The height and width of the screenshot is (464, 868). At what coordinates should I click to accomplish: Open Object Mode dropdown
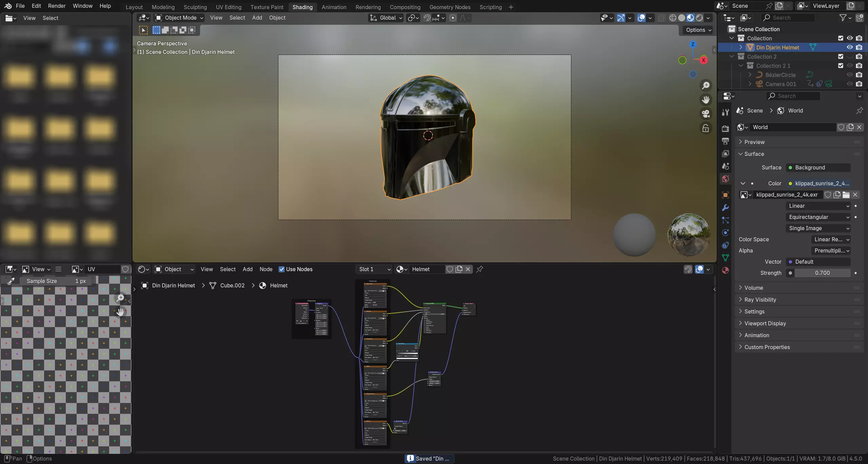coord(179,18)
